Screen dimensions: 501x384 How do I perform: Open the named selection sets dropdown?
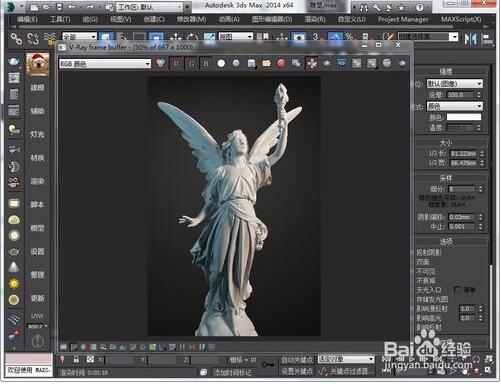(428, 36)
